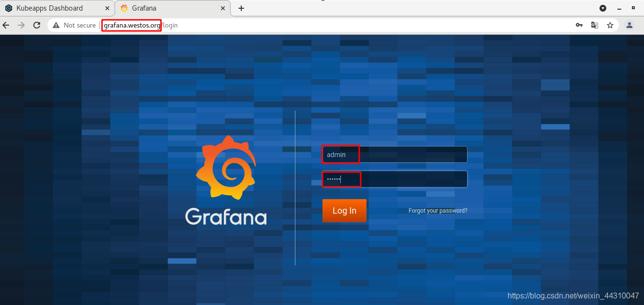Viewport: 644px width, 305px height.
Task: Close the Grafana tab
Action: pyautogui.click(x=223, y=8)
